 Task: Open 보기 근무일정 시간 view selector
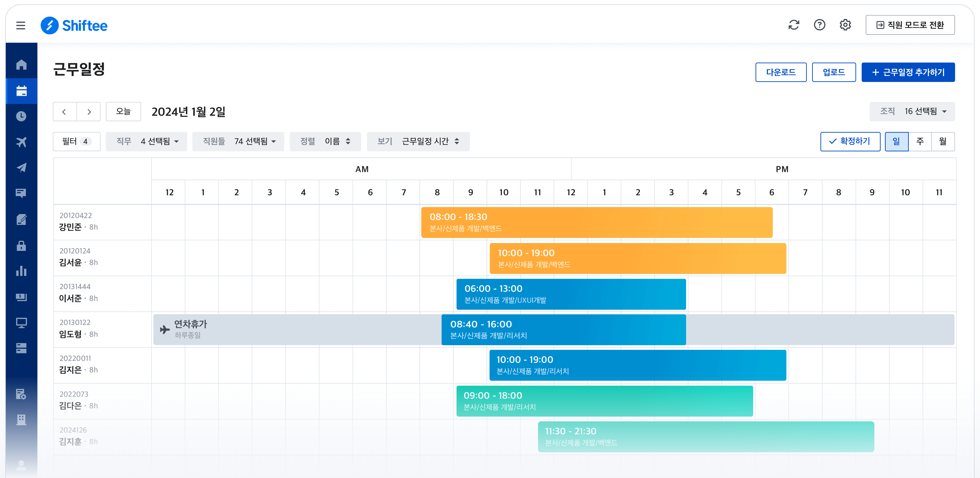click(418, 142)
